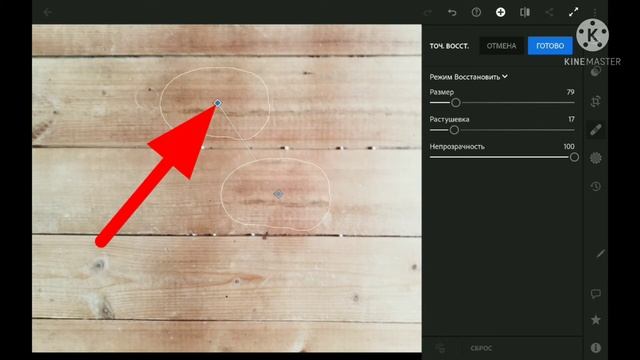Open the star rating panel
This screenshot has height=360, width=640.
596,320
